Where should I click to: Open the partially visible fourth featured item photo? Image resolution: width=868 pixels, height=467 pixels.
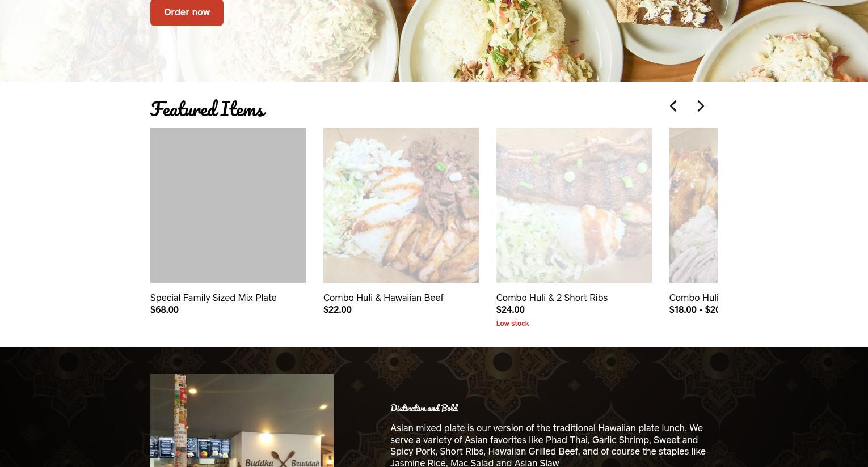pyautogui.click(x=693, y=205)
